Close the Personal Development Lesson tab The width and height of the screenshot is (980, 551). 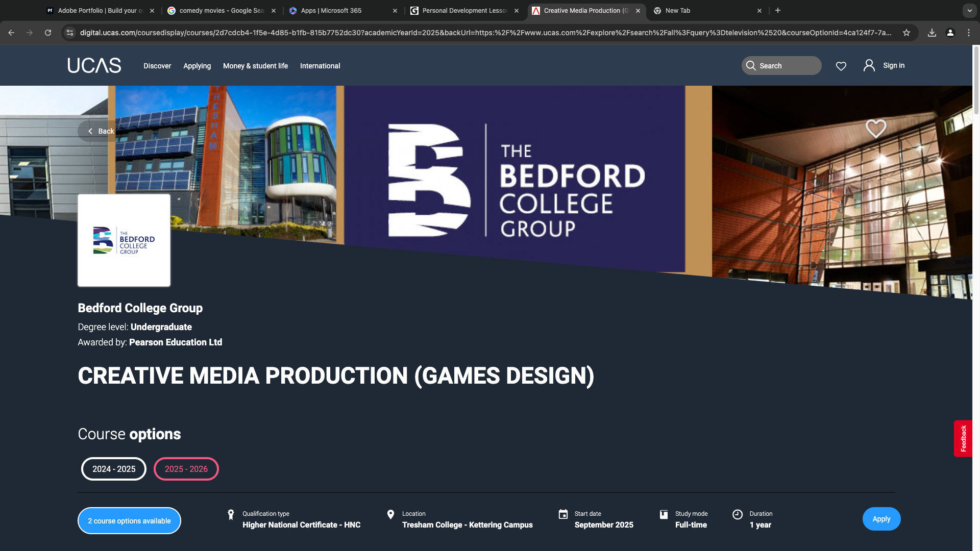517,11
